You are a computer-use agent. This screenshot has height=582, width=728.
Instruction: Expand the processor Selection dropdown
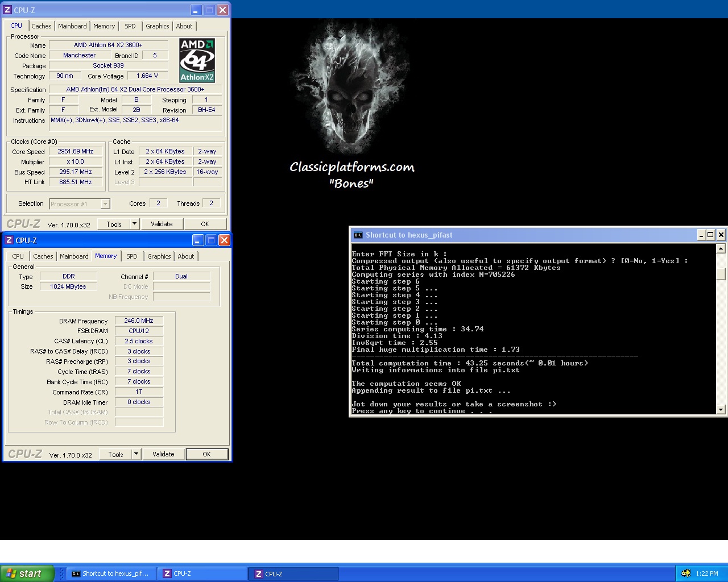tap(105, 204)
